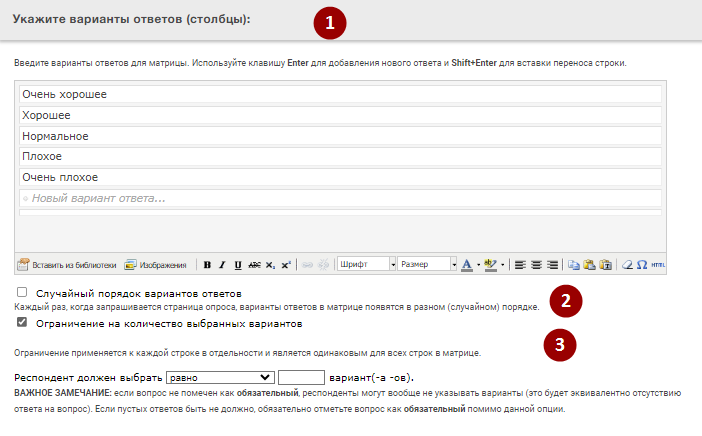Image resolution: width=702 pixels, height=436 pixels.
Task: Toggle bold formatting in the editor toolbar
Action: (207, 265)
